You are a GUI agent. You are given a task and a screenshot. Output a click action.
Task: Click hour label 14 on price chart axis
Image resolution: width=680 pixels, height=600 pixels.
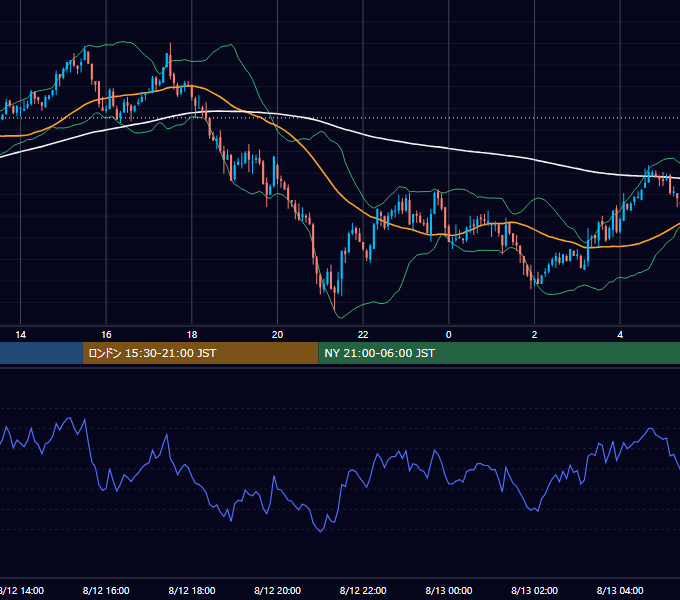click(20, 335)
